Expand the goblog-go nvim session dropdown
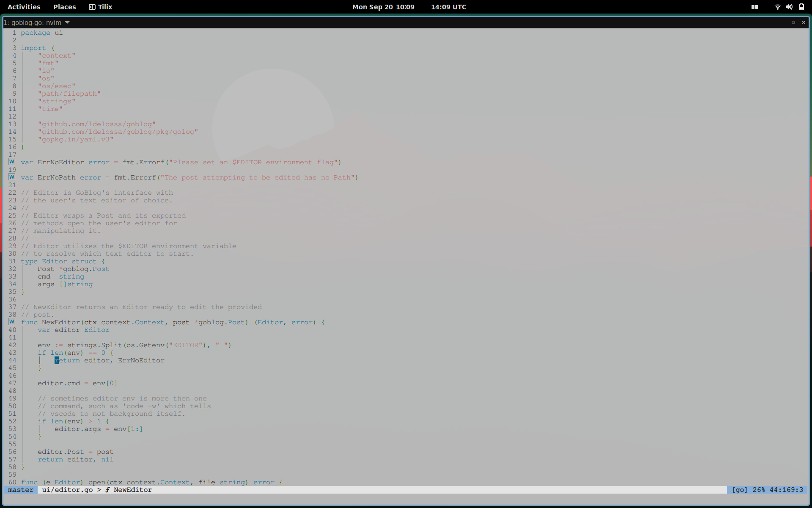The height and width of the screenshot is (508, 812). click(x=67, y=22)
